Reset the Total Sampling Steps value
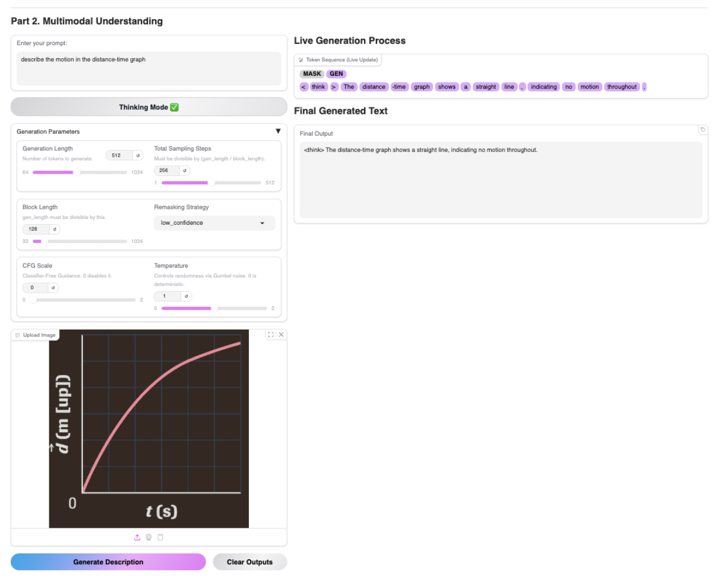Viewport: 720px width, 588px height. (184, 171)
